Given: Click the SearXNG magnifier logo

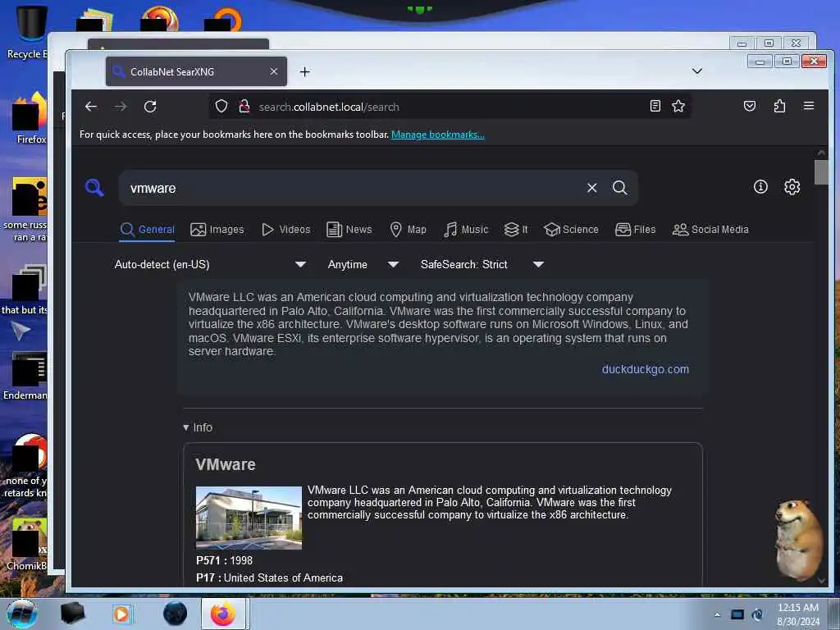Looking at the screenshot, I should [x=94, y=188].
